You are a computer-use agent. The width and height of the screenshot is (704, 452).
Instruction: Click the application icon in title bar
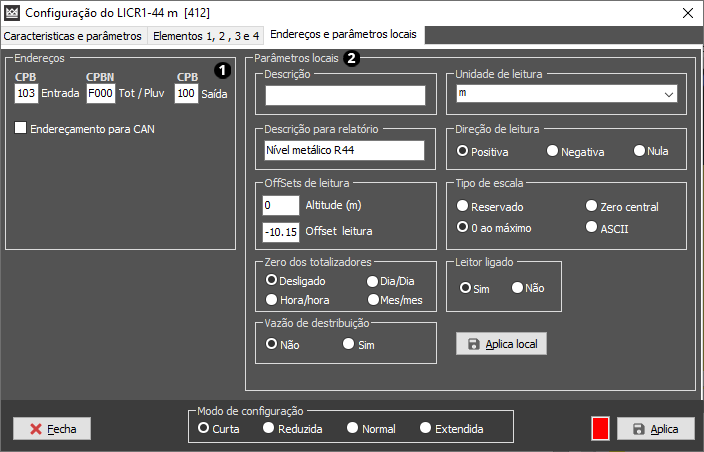click(x=11, y=13)
